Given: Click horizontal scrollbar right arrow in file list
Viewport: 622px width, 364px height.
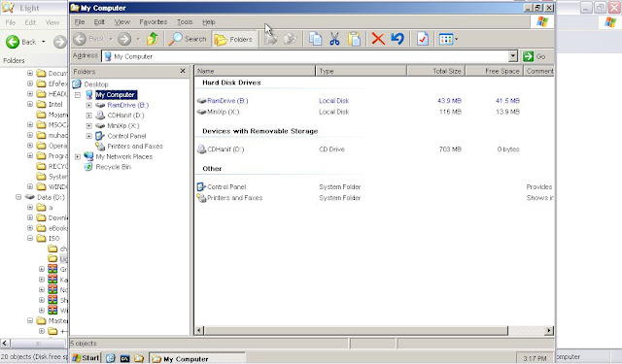Looking at the screenshot, I should [549, 330].
